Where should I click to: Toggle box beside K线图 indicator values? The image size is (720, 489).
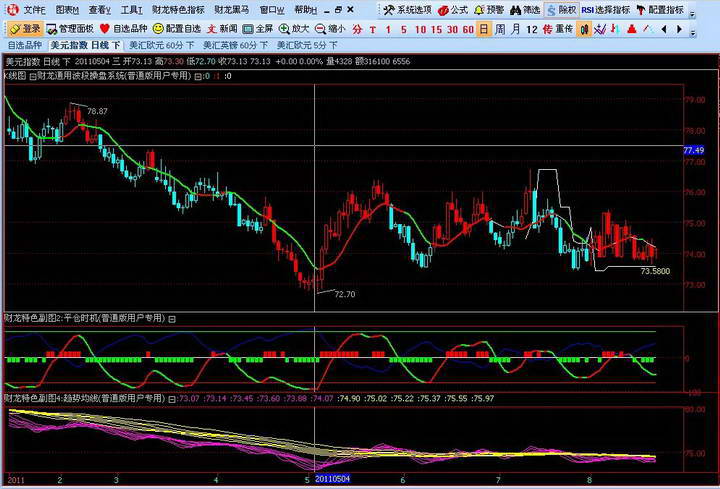197,77
